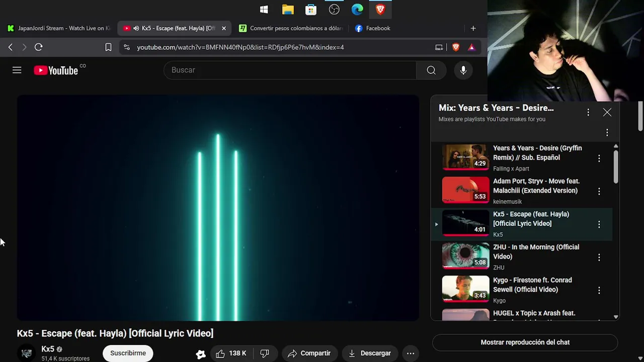This screenshot has height=362, width=644.
Task: Click the Falling x Apart channel name
Action: [511, 169]
